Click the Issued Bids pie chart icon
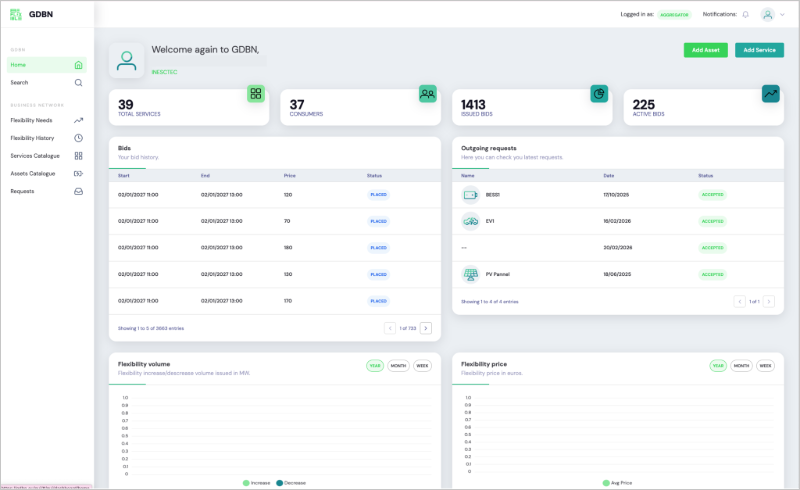Image resolution: width=800 pixels, height=490 pixels. (599, 94)
